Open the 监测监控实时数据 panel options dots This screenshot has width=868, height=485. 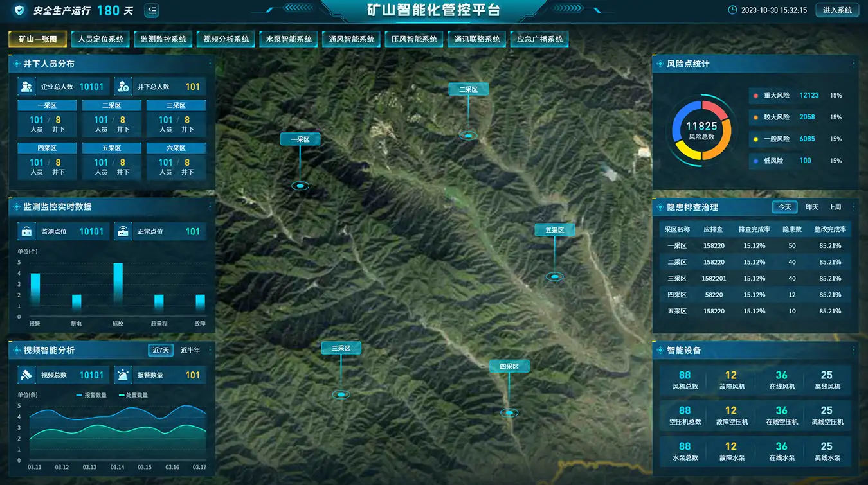[x=210, y=207]
